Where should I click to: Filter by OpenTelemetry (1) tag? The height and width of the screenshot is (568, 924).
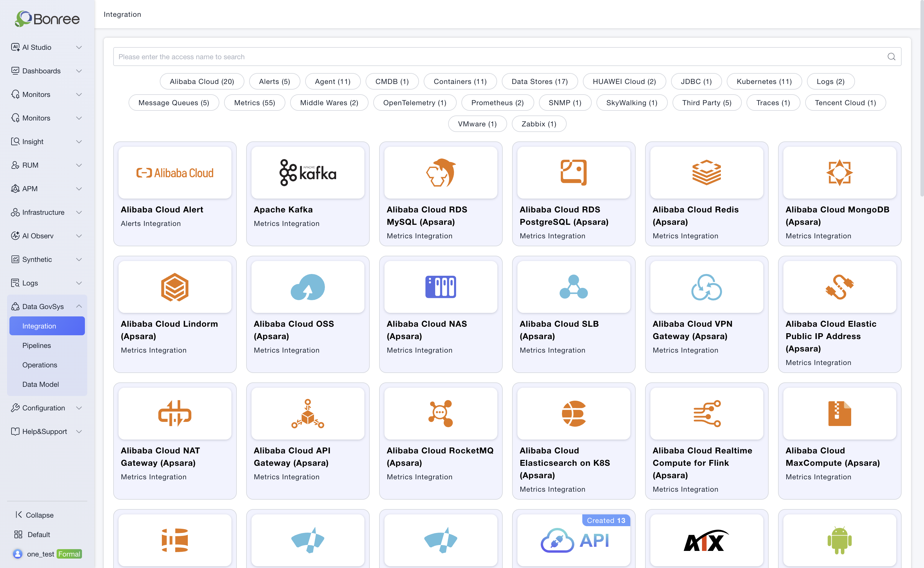tap(415, 103)
